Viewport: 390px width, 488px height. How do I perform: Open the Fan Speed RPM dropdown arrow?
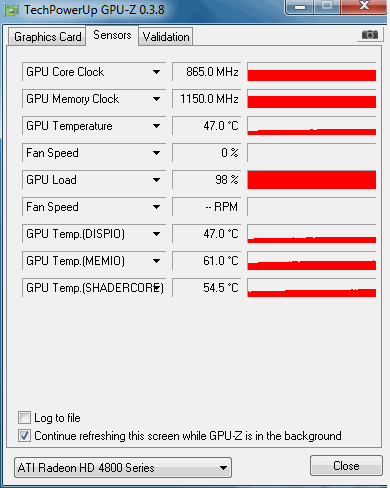pos(157,207)
